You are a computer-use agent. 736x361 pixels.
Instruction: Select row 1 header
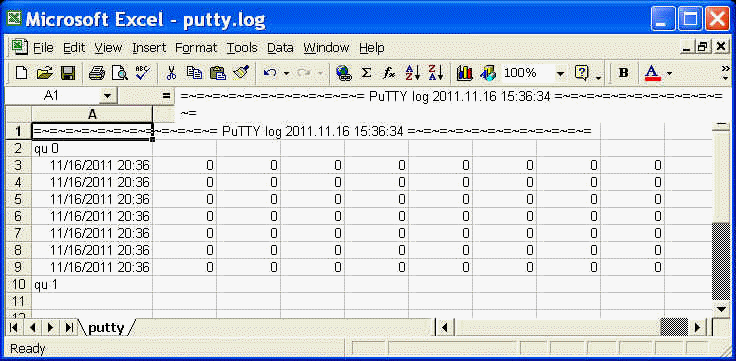point(18,131)
